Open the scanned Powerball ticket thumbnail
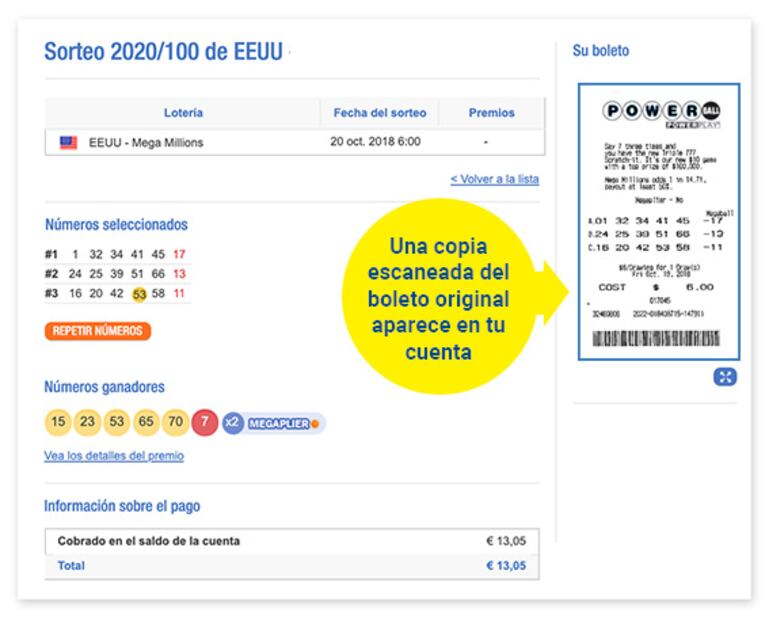Screen dimensions: 769x620 pos(655,222)
